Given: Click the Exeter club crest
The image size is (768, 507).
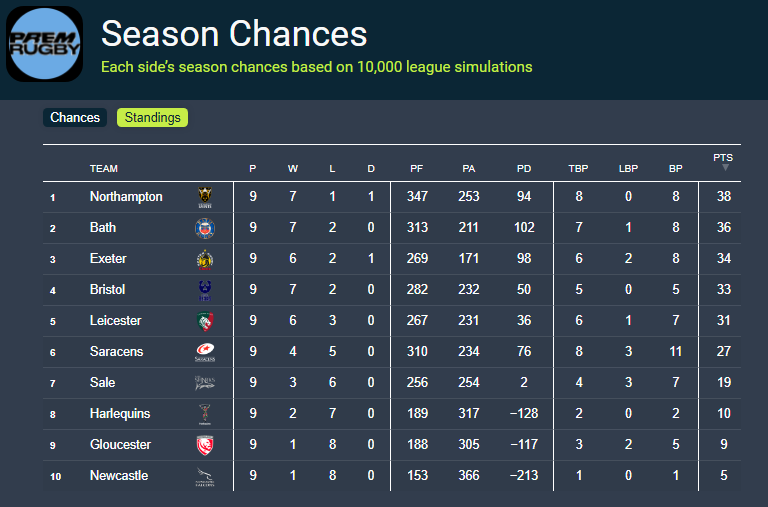Looking at the screenshot, I should pos(205,259).
